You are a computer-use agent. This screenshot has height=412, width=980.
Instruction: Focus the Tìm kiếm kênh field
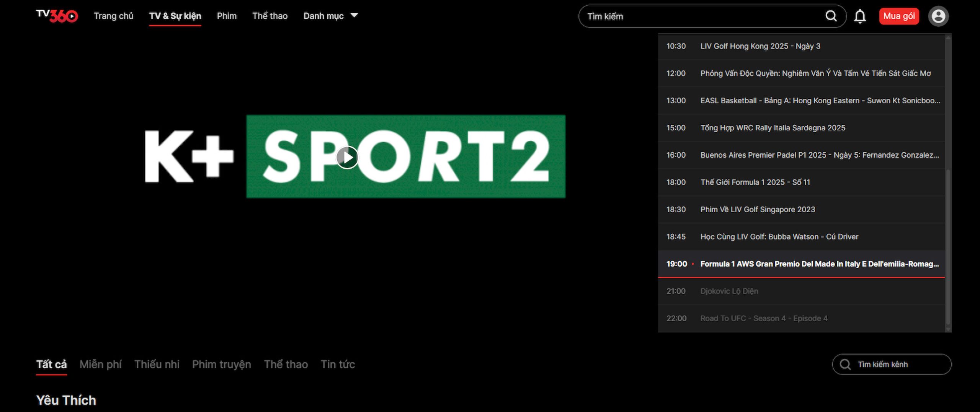(x=892, y=364)
